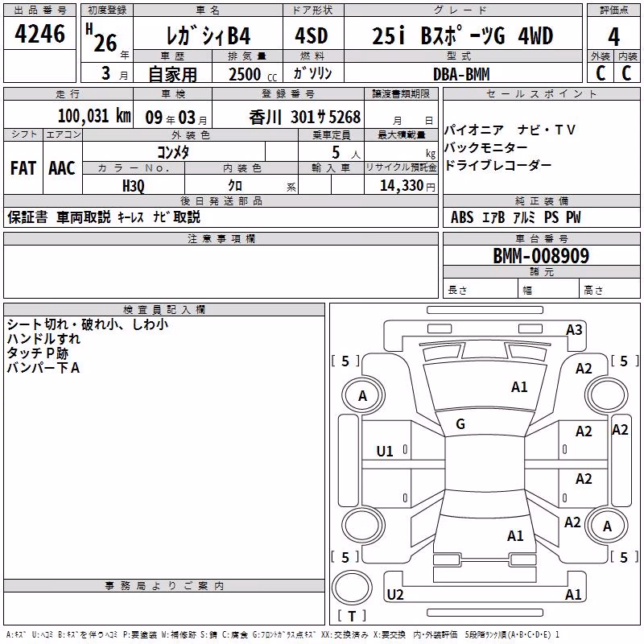Click the 注意事項欄 notes header
This screenshot has width=644, height=644.
221,238
